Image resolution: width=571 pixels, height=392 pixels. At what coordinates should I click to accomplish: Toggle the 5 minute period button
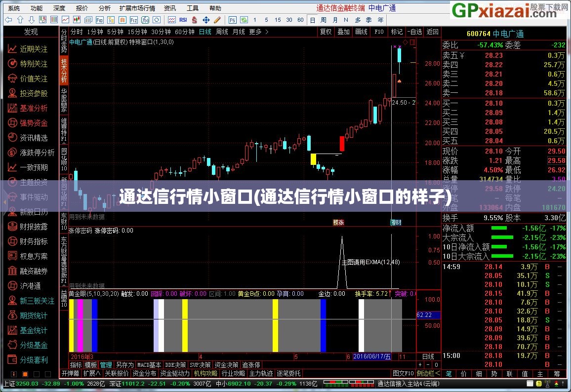tap(266, 20)
